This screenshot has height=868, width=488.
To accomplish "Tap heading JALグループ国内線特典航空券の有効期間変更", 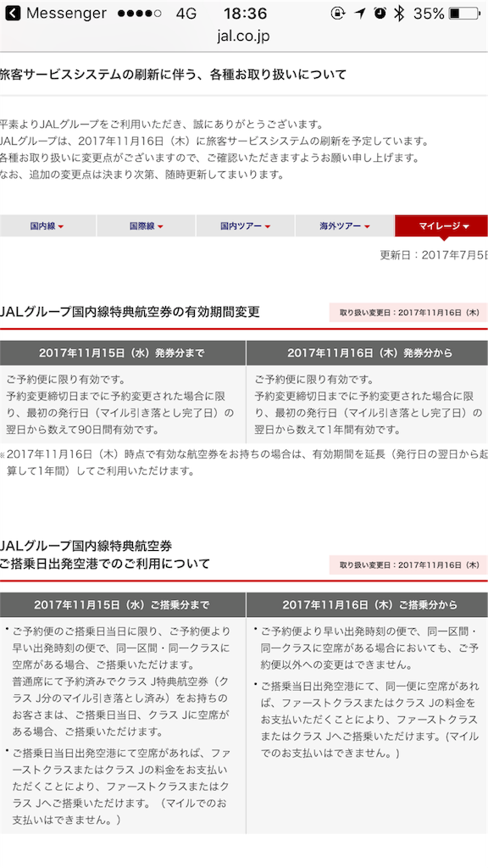I will pos(130,312).
